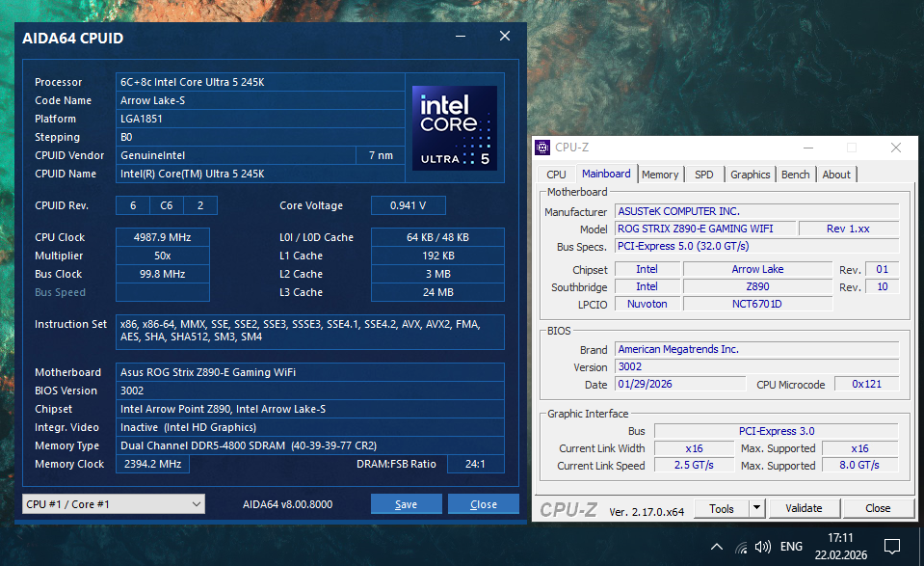Click Multiplier value '50x'
The height and width of the screenshot is (566, 924).
point(163,256)
